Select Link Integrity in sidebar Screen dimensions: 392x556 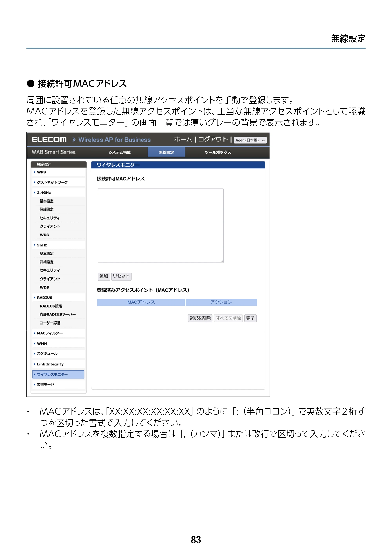(58, 364)
